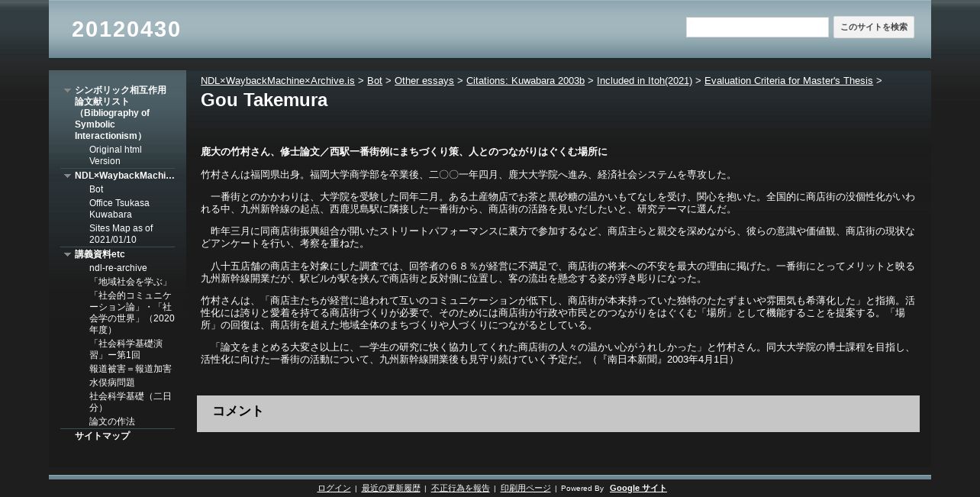Open the Other essays breadcrumb
980x497 pixels.
[424, 80]
